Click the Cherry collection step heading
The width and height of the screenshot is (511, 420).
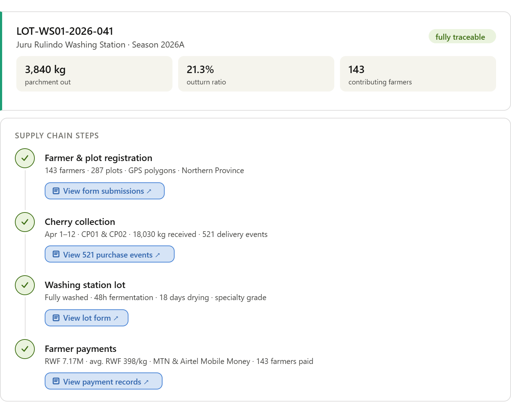(x=80, y=222)
